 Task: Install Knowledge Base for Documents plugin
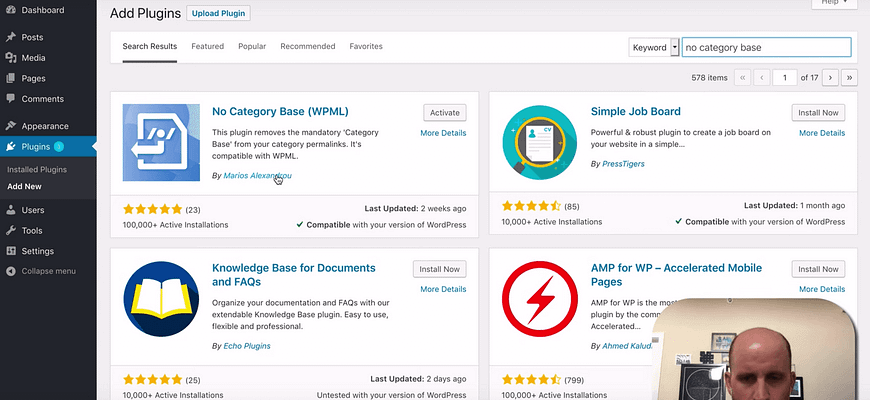[439, 269]
